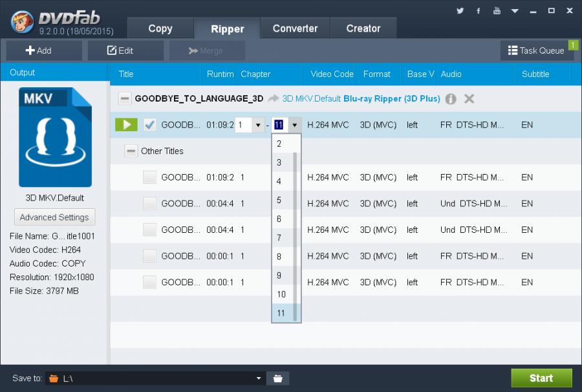582x392 pixels.
Task: Click the YouTube icon in title bar
Action: 497,10
